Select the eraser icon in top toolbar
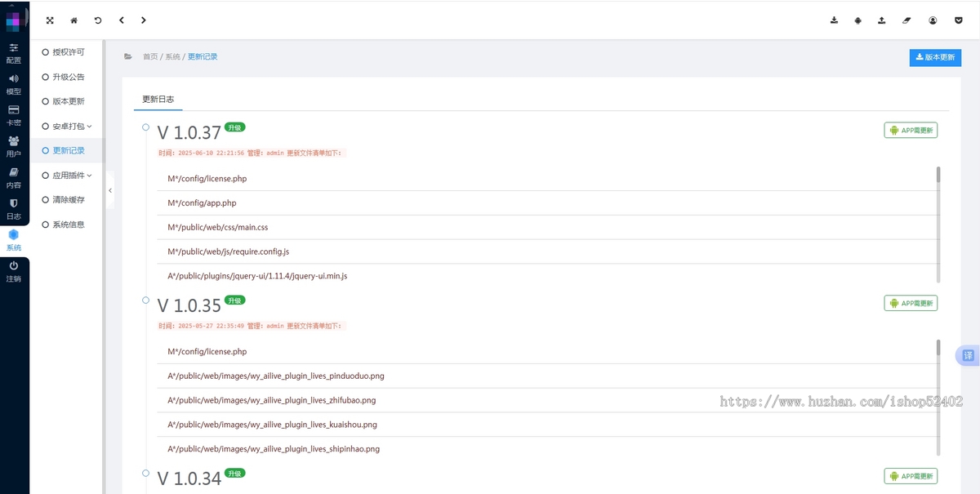Image resolution: width=980 pixels, height=494 pixels. [x=906, y=20]
